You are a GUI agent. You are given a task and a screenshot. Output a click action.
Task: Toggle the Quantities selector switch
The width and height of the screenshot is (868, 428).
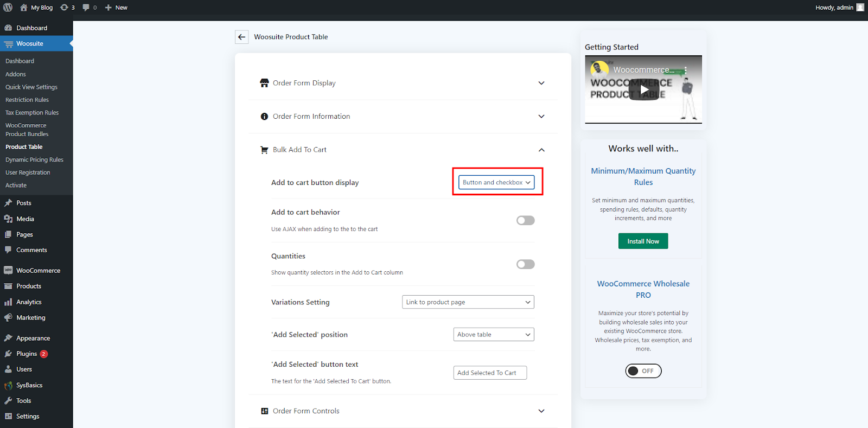click(x=525, y=264)
